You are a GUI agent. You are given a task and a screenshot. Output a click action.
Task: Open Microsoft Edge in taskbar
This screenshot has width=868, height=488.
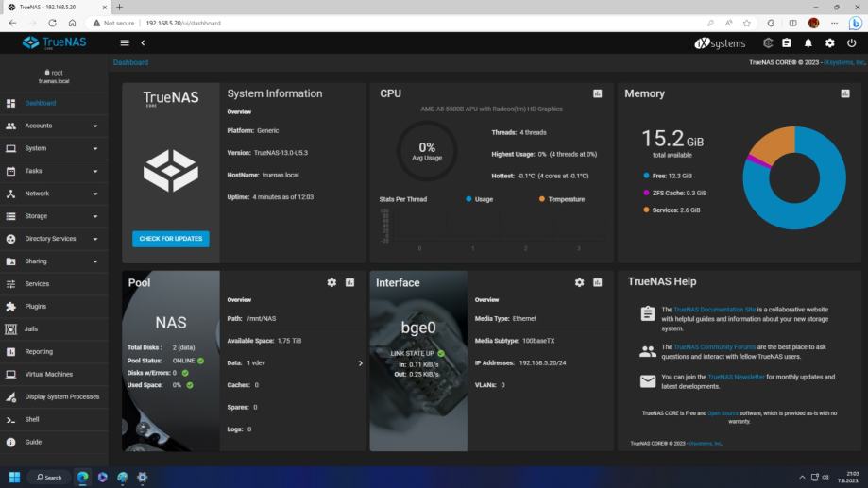83,477
